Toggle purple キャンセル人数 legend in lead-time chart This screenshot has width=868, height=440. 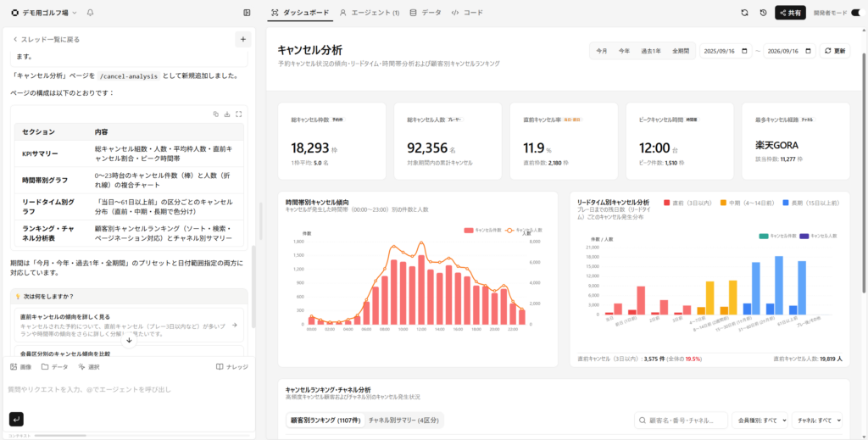point(818,236)
